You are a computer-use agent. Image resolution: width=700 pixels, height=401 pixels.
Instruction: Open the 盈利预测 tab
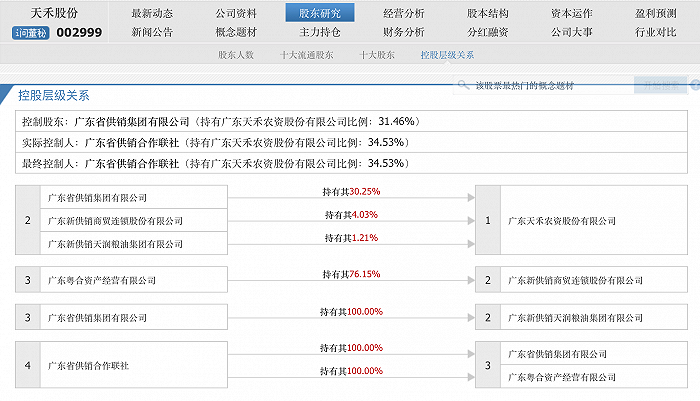tap(655, 13)
